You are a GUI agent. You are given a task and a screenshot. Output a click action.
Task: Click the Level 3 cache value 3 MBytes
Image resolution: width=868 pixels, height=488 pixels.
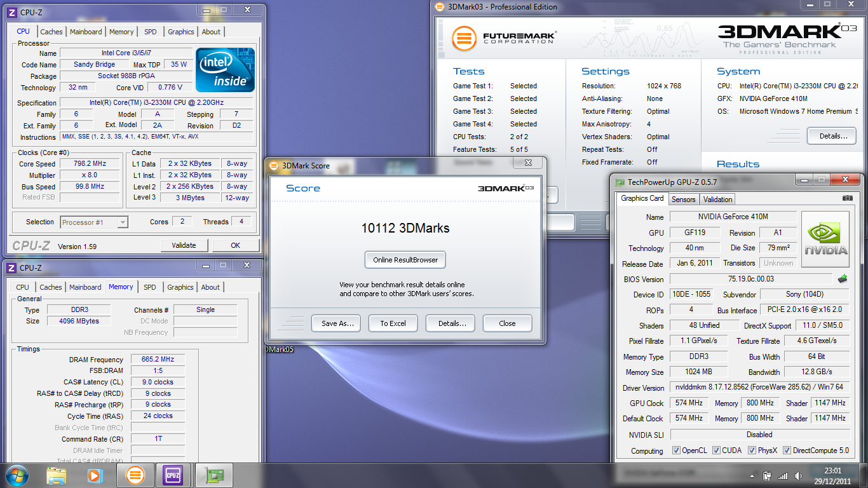190,198
